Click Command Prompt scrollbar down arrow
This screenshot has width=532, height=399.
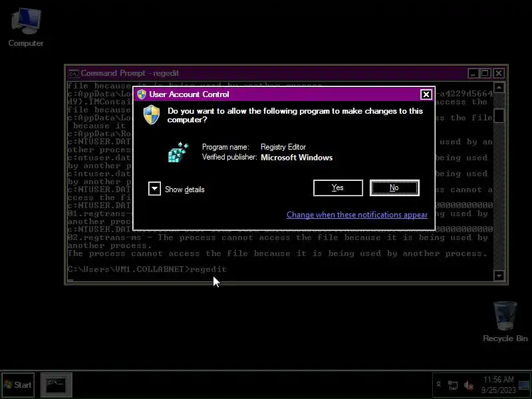[499, 275]
